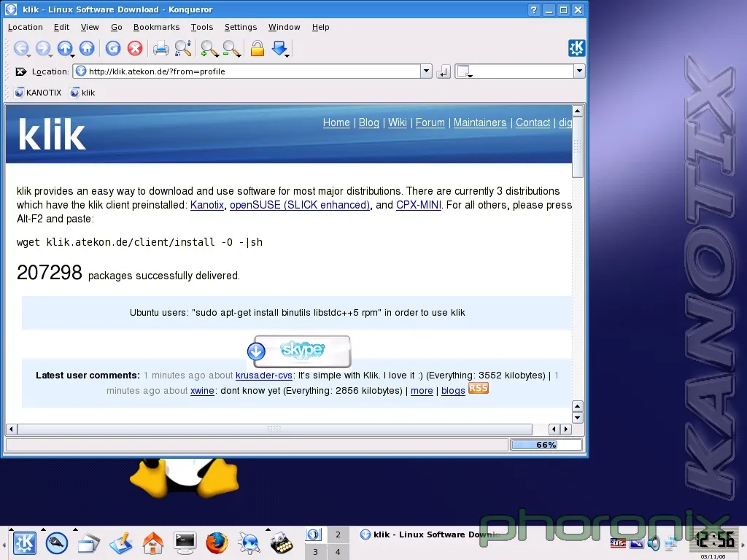Click the network monitors tray icon
Viewport: 747px width, 560px height.
pyautogui.click(x=671, y=542)
